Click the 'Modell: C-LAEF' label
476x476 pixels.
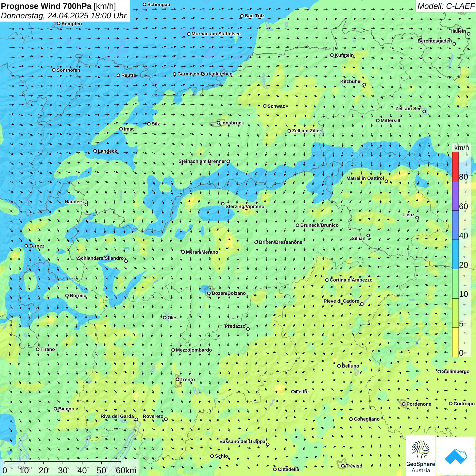pos(446,6)
